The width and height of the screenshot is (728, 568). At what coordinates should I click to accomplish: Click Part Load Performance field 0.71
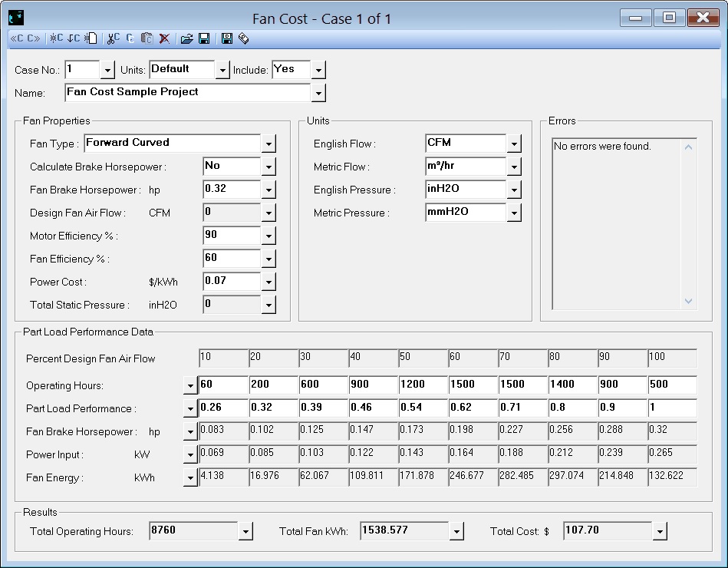point(522,408)
